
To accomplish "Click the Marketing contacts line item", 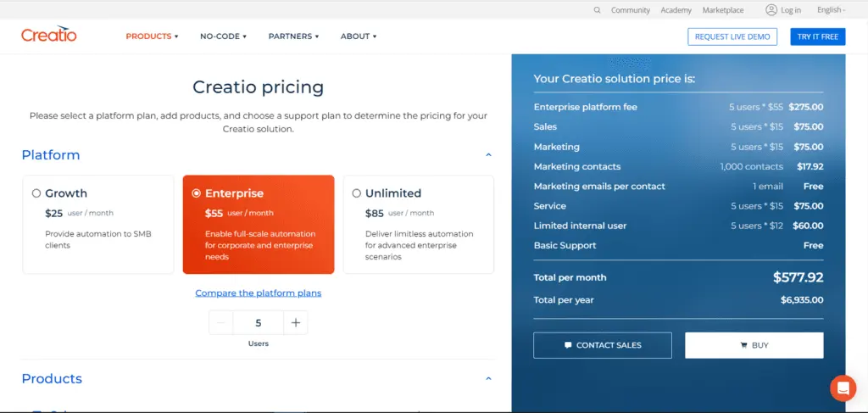I will click(x=678, y=166).
